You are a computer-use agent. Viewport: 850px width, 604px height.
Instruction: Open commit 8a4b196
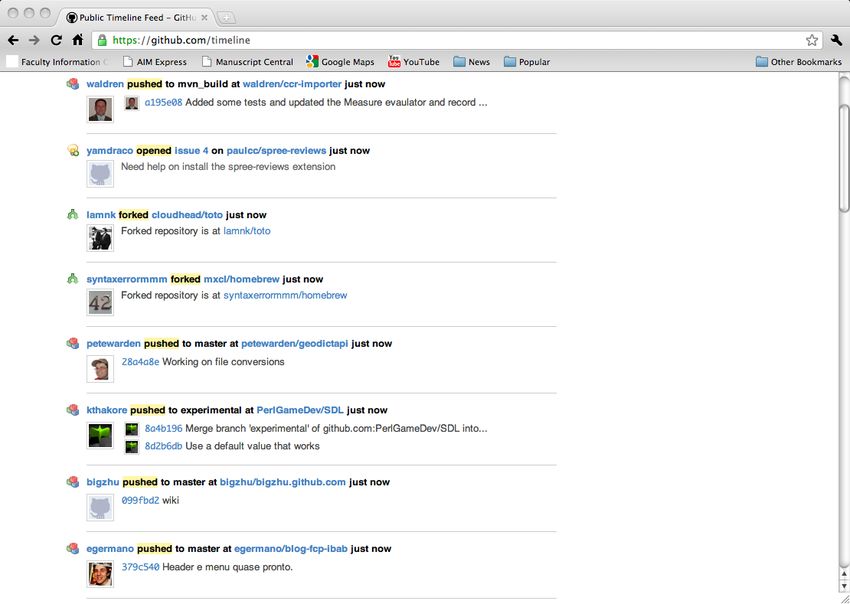tap(163, 428)
